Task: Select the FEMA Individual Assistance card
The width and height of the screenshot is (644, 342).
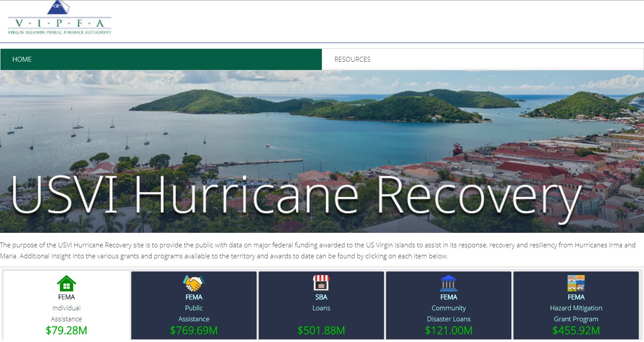Action: (67, 305)
